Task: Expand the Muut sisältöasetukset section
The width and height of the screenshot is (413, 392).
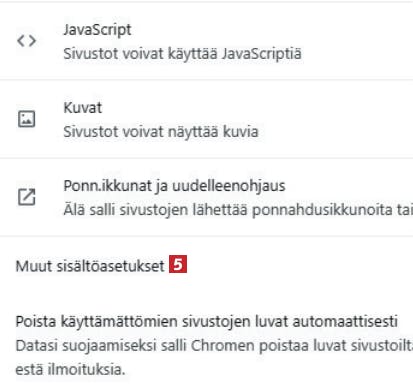Action: [90, 266]
